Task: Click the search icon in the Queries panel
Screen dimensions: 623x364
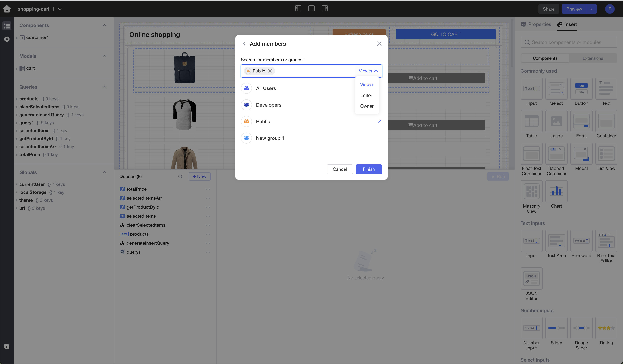Action: tap(180, 176)
